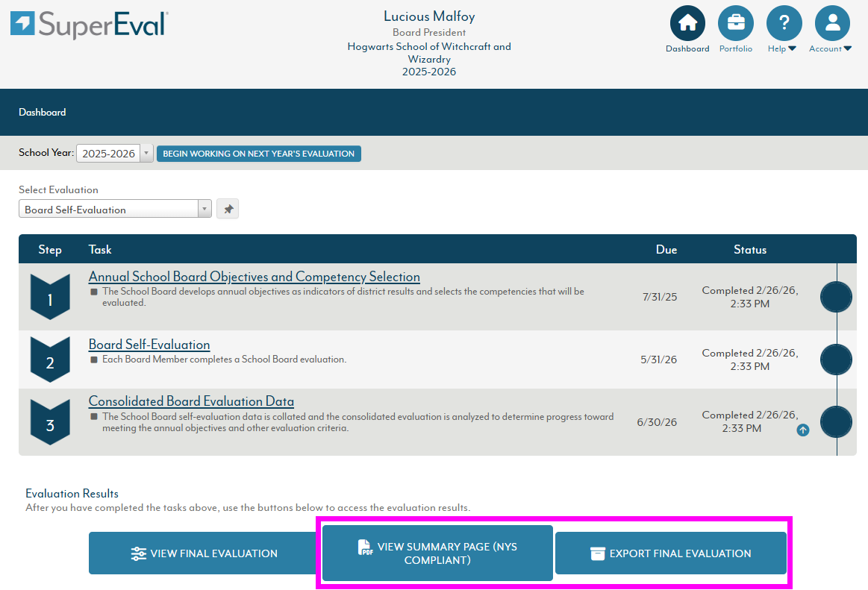Click the Help question mark icon
Image resolution: width=868 pixels, height=590 pixels.
784,23
